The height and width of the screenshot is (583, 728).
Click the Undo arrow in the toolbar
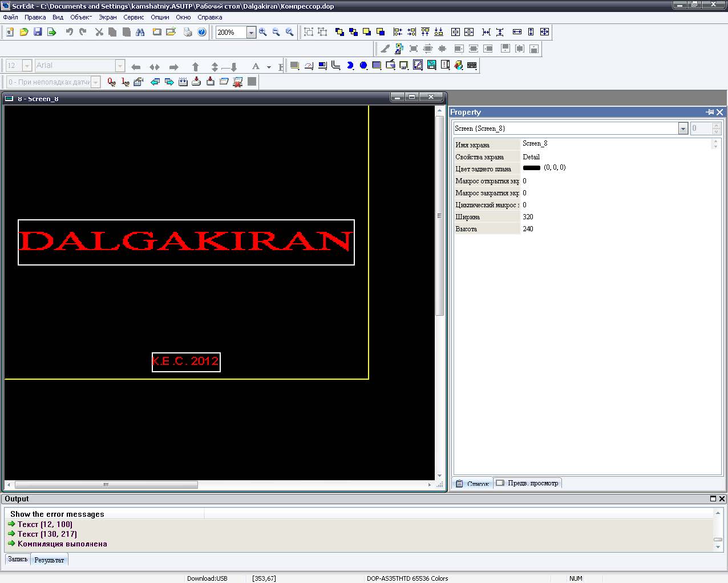pos(69,32)
